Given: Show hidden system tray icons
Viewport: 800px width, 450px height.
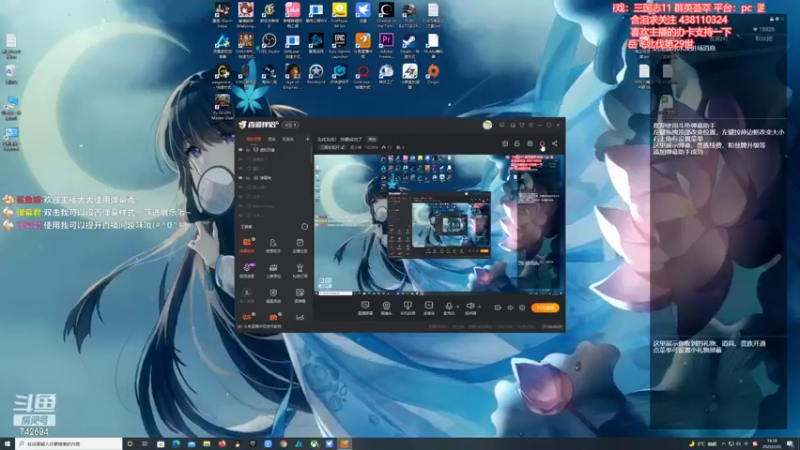Looking at the screenshot, I should [x=723, y=444].
